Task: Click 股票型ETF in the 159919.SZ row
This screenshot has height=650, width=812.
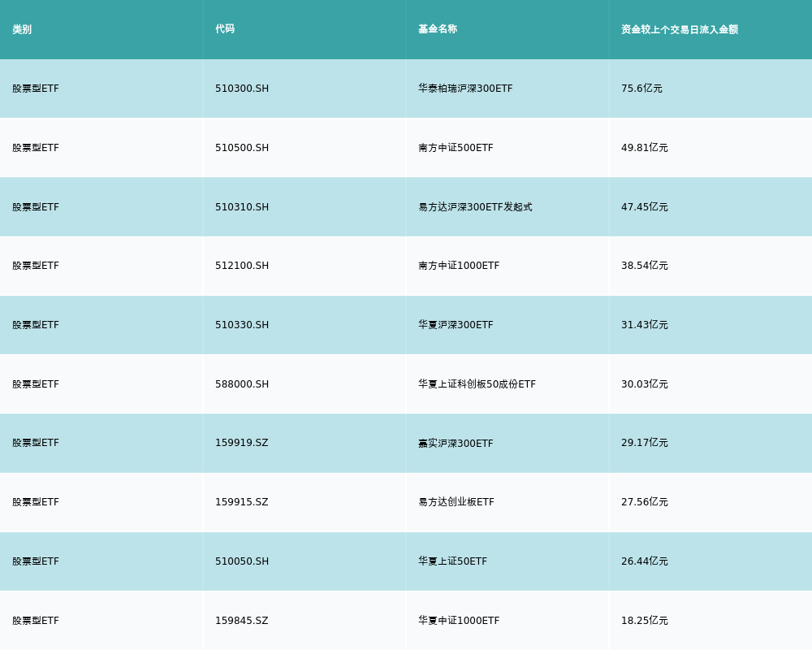Action: [36, 443]
